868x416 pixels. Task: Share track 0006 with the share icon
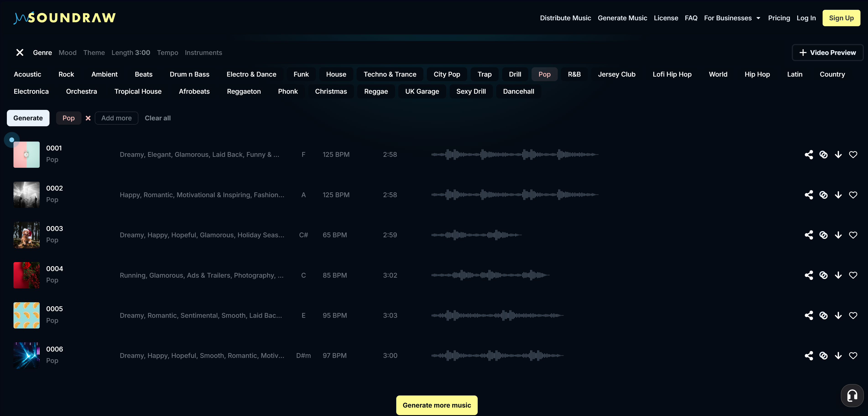pyautogui.click(x=809, y=356)
